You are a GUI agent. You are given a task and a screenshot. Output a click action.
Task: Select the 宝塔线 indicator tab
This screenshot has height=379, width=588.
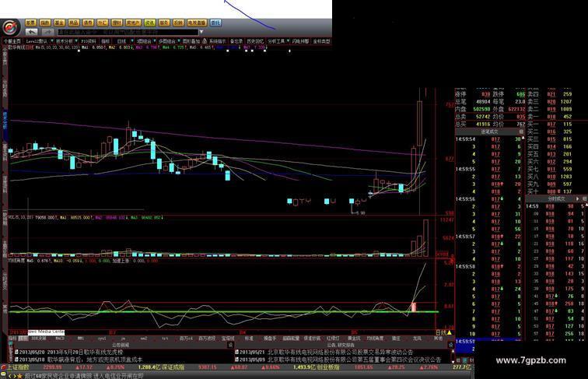tap(228, 338)
